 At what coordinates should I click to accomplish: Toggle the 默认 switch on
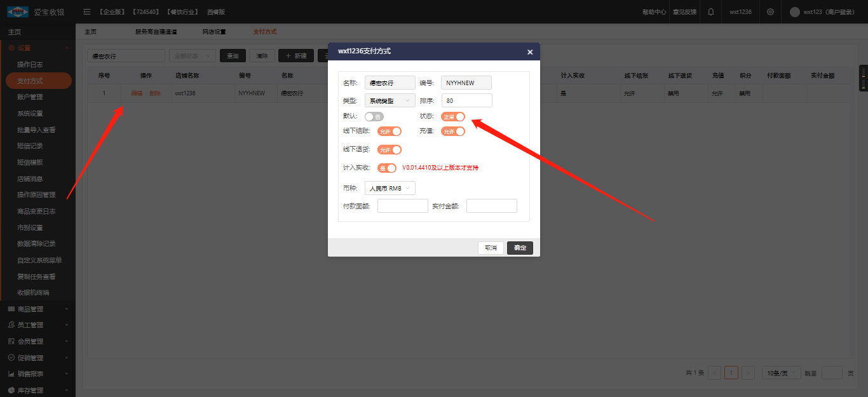click(374, 117)
